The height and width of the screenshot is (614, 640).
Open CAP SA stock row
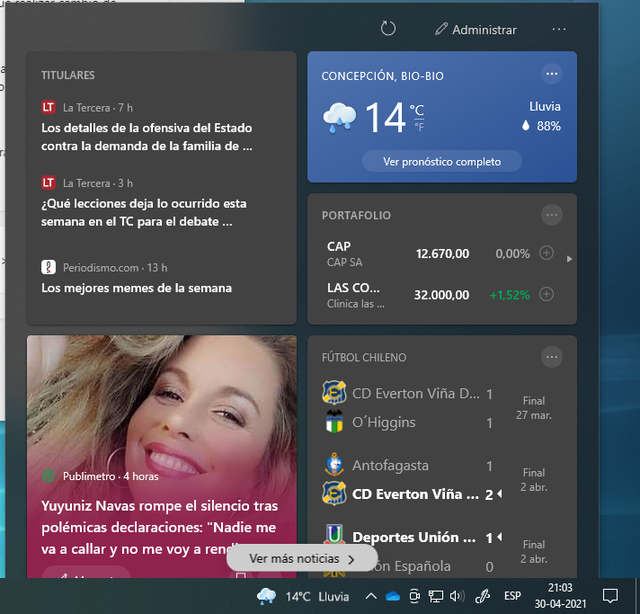click(x=441, y=254)
